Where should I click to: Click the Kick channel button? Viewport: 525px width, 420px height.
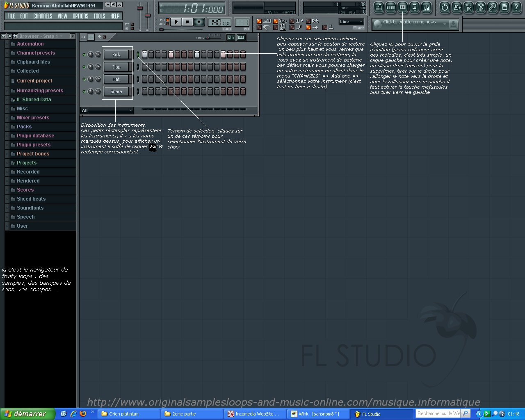click(x=116, y=55)
